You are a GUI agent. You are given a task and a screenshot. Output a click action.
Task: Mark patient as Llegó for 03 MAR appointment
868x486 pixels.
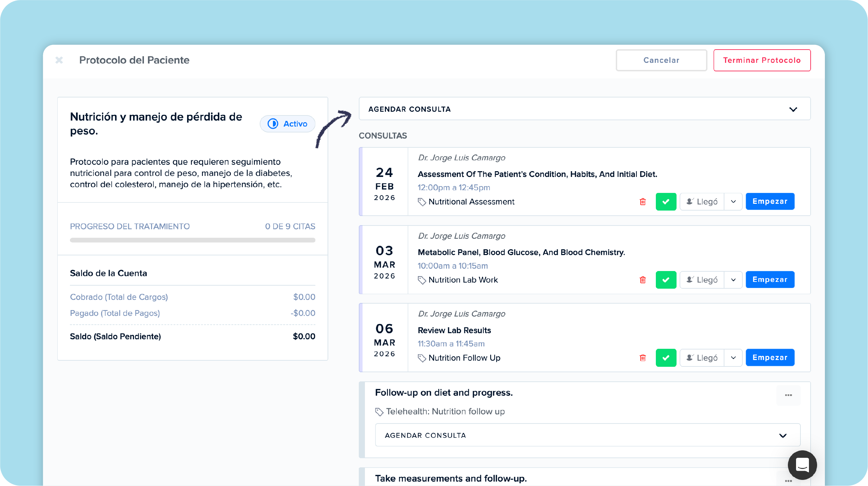[702, 280]
